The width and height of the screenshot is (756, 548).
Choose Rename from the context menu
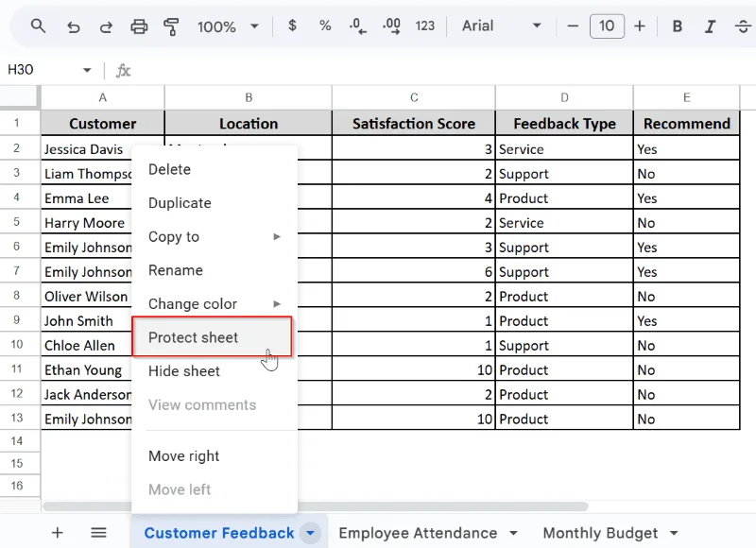tap(215, 270)
